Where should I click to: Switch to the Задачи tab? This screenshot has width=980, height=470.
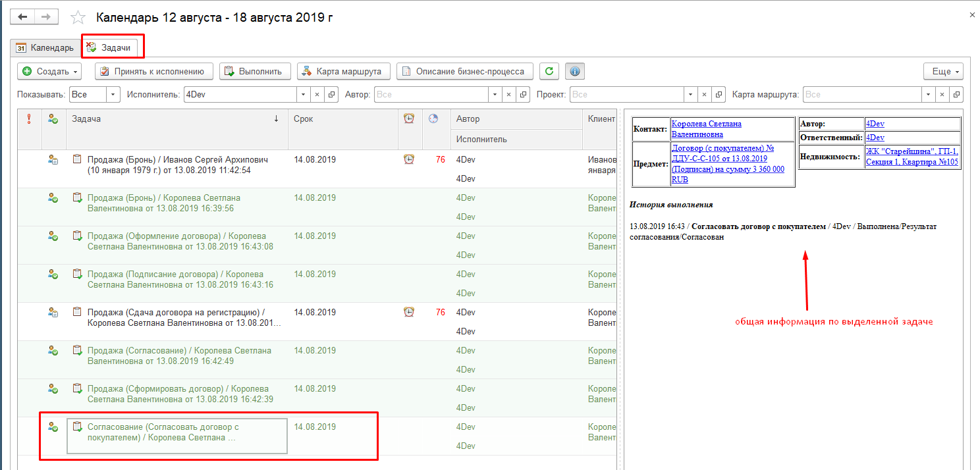[113, 47]
